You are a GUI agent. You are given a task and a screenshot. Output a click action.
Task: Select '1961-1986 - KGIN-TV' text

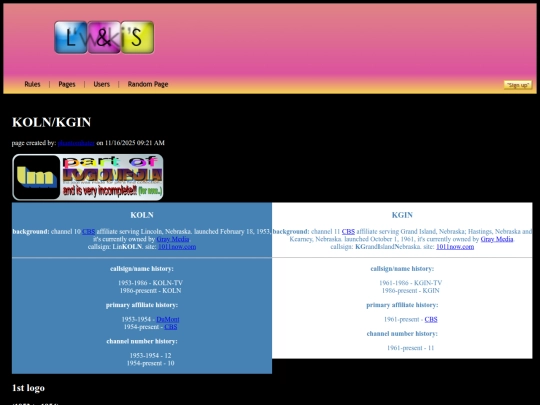point(411,283)
